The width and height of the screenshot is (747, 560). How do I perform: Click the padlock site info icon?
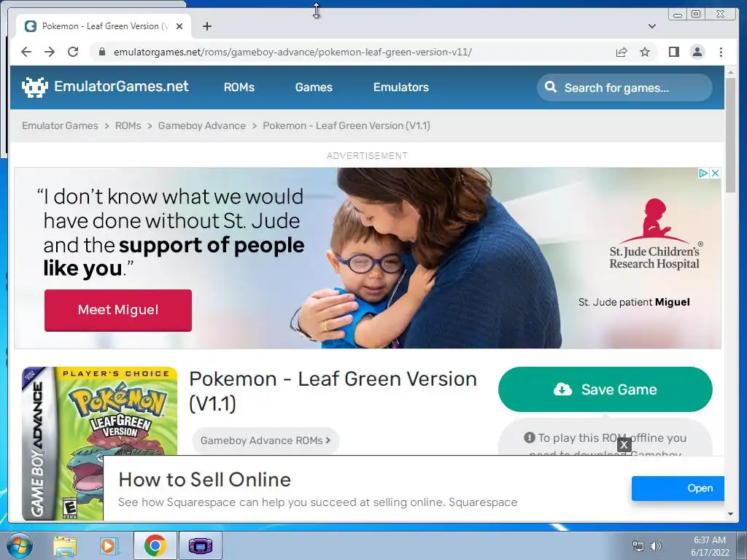101,52
